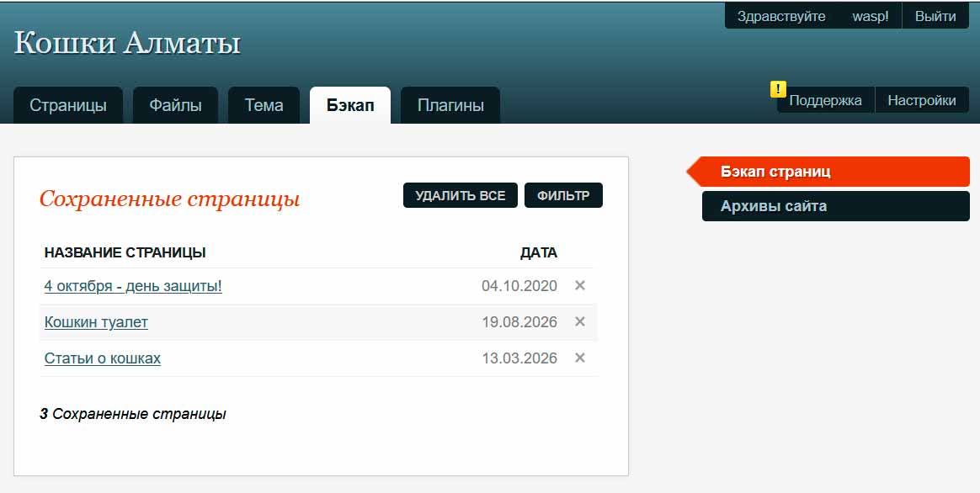Image resolution: width=980 pixels, height=493 pixels.
Task: Click the yellow exclamation alert badge
Action: click(x=777, y=89)
